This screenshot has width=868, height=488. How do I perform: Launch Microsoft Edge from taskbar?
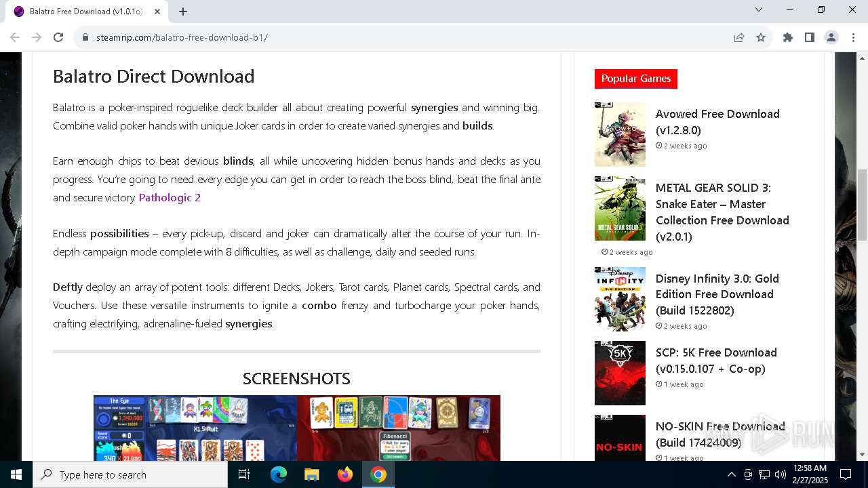(x=279, y=474)
